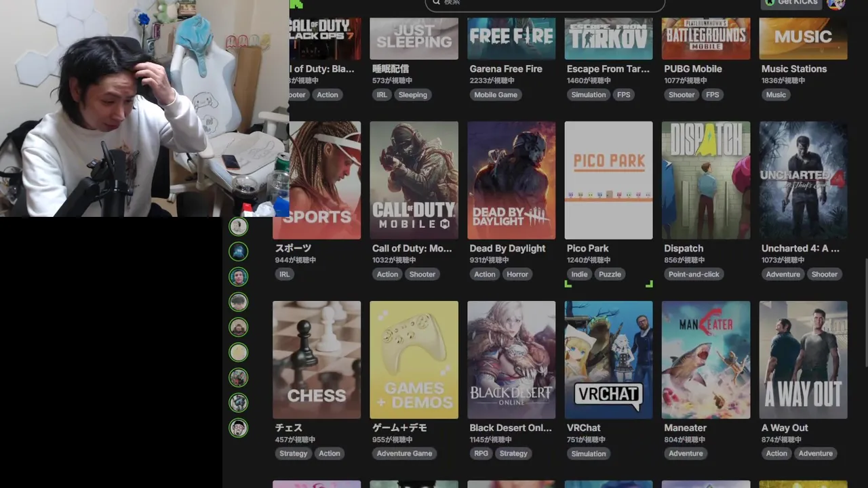The width and height of the screenshot is (868, 488).
Task: Click the 2233が視聴中 viewer count
Action: [491, 81]
